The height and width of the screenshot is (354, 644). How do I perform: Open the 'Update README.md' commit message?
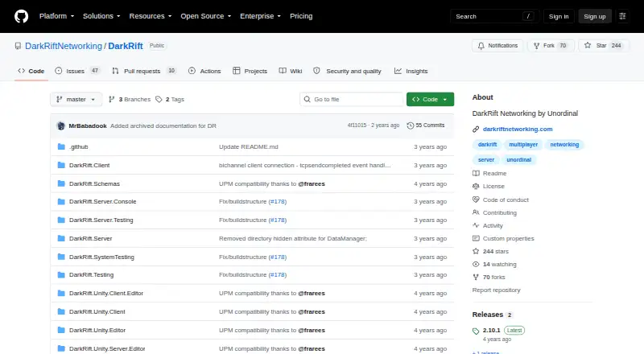coord(249,146)
